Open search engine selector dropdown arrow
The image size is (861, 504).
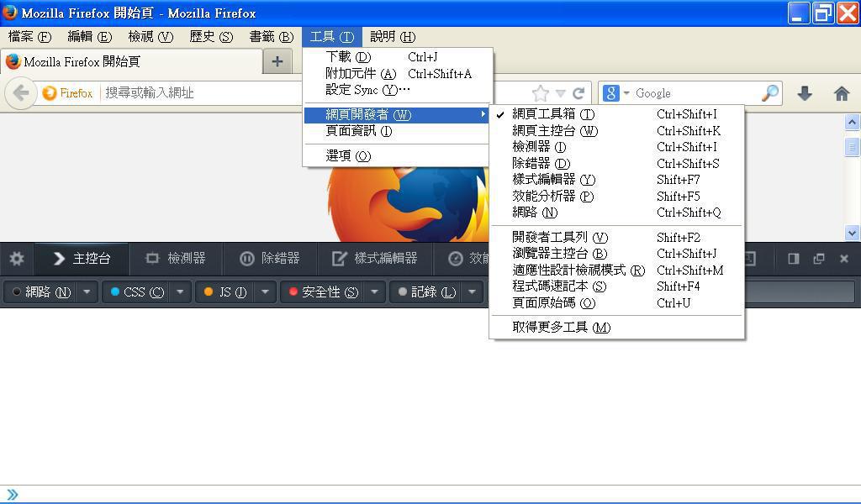(x=626, y=93)
